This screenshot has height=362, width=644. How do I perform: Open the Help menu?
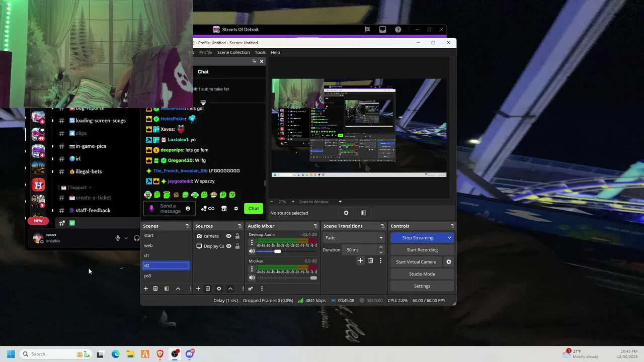[x=275, y=52]
